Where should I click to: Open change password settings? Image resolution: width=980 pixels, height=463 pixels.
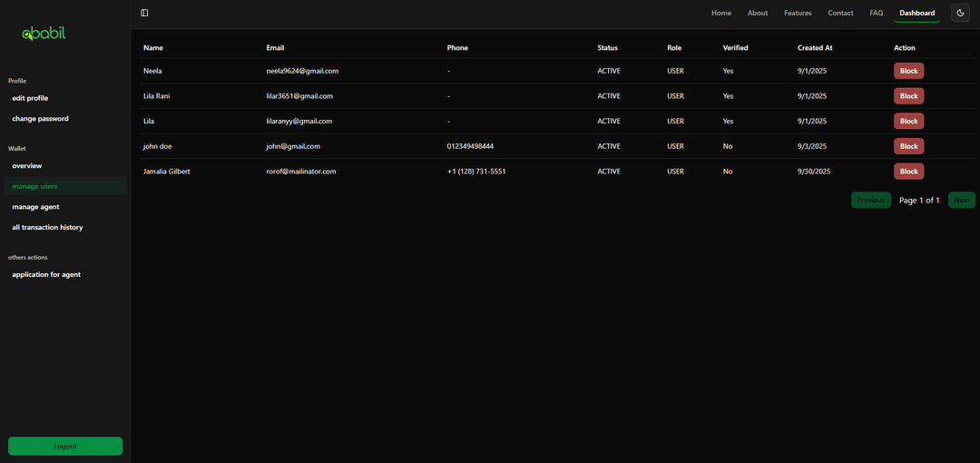(x=40, y=119)
